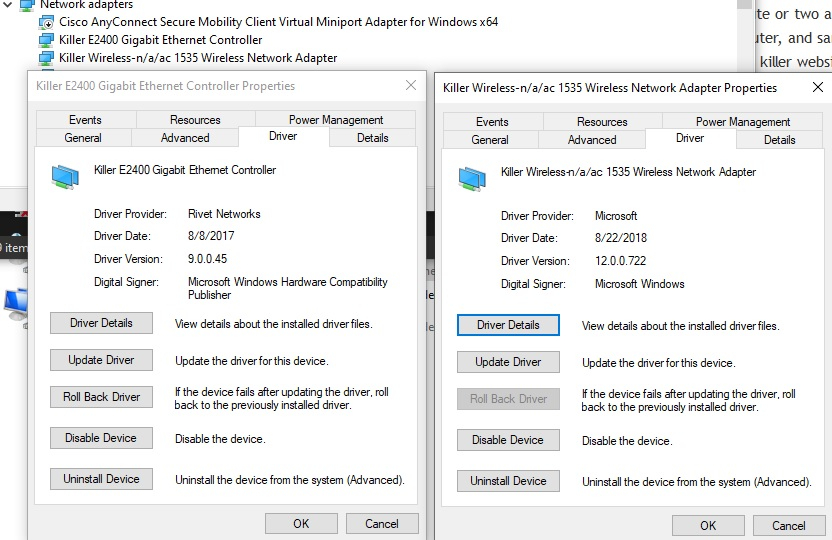Select Killer Wireless-n/a/ac 1535 adapter in tree
832x540 pixels.
198,58
